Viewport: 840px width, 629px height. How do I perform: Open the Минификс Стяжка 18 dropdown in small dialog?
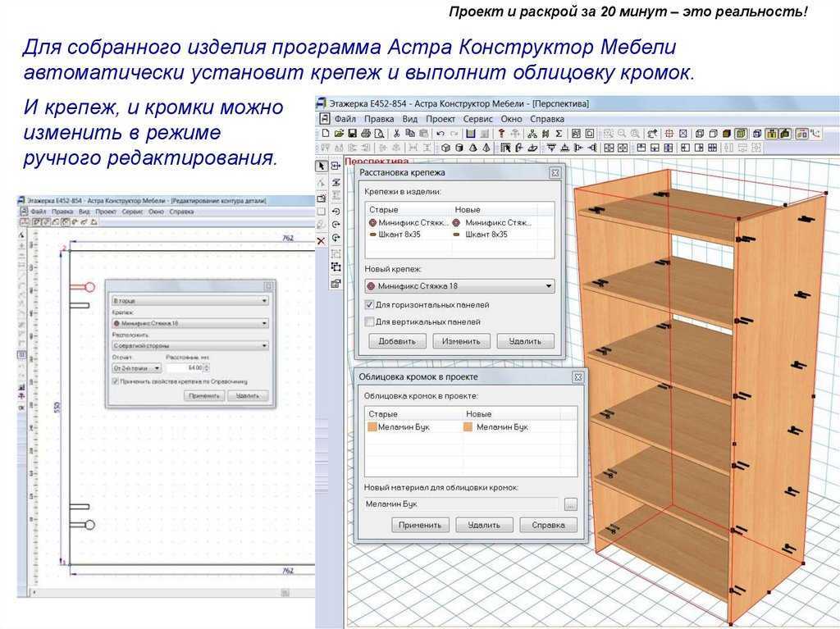click(190, 323)
